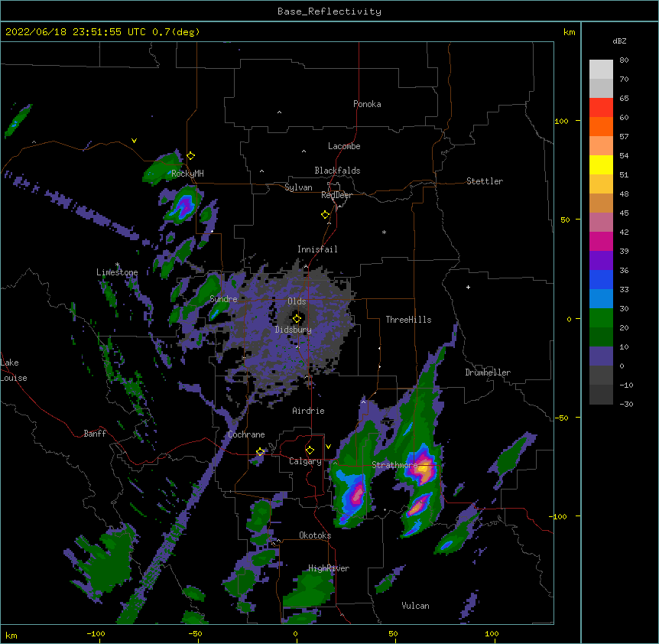Screen dimensions: 659x644
Task: Click the Drumheller label
Action: [x=488, y=372]
